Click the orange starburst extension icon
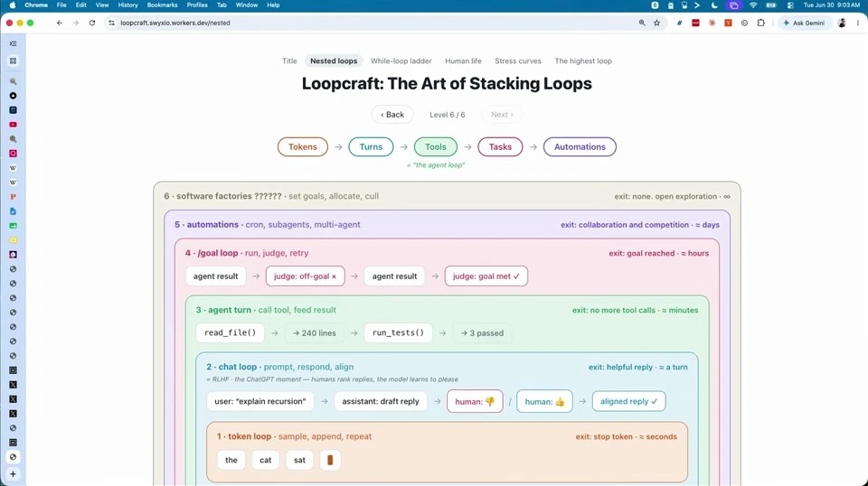This screenshot has width=868, height=486. (x=712, y=23)
